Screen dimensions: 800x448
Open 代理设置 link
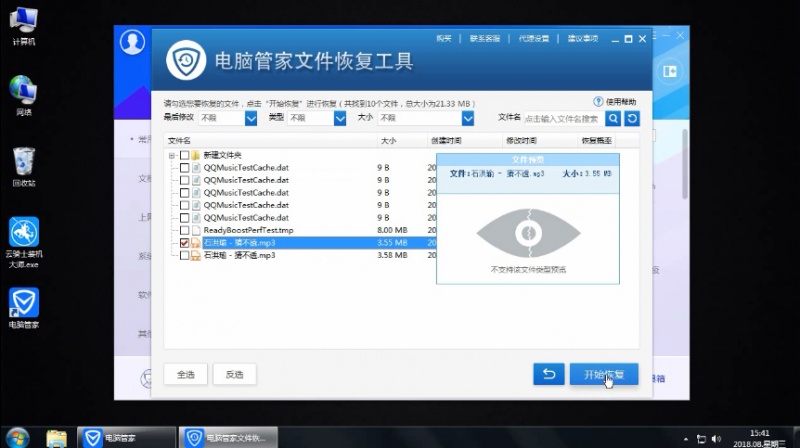click(x=534, y=39)
